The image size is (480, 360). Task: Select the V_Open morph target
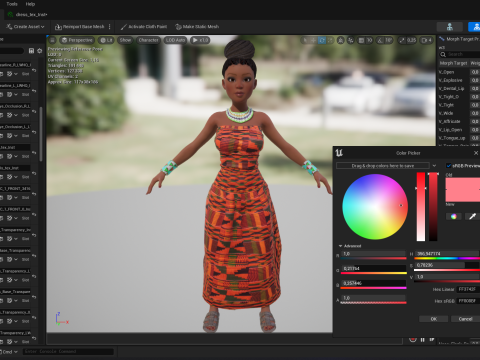tap(446, 72)
